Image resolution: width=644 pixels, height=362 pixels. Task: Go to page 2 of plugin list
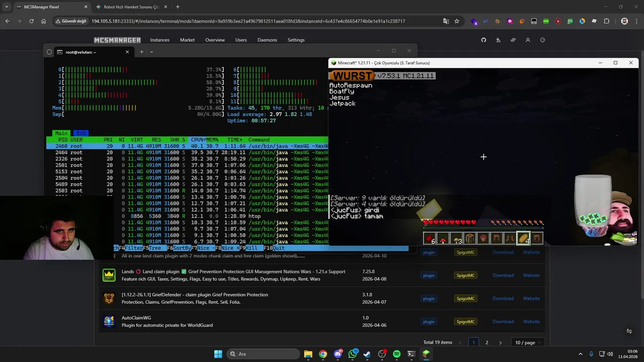[487, 342]
